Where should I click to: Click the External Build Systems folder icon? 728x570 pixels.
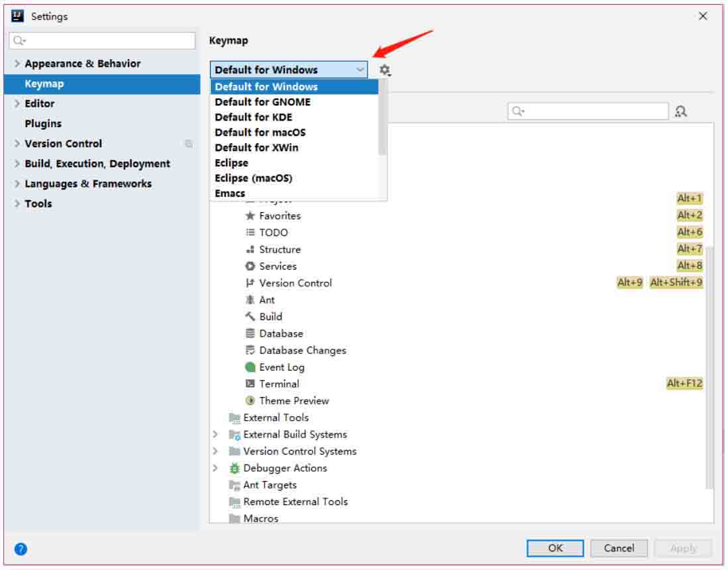point(234,434)
